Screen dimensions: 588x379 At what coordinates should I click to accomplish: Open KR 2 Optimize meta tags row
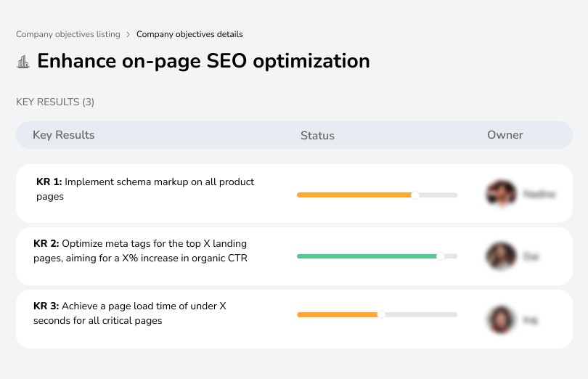pyautogui.click(x=294, y=256)
